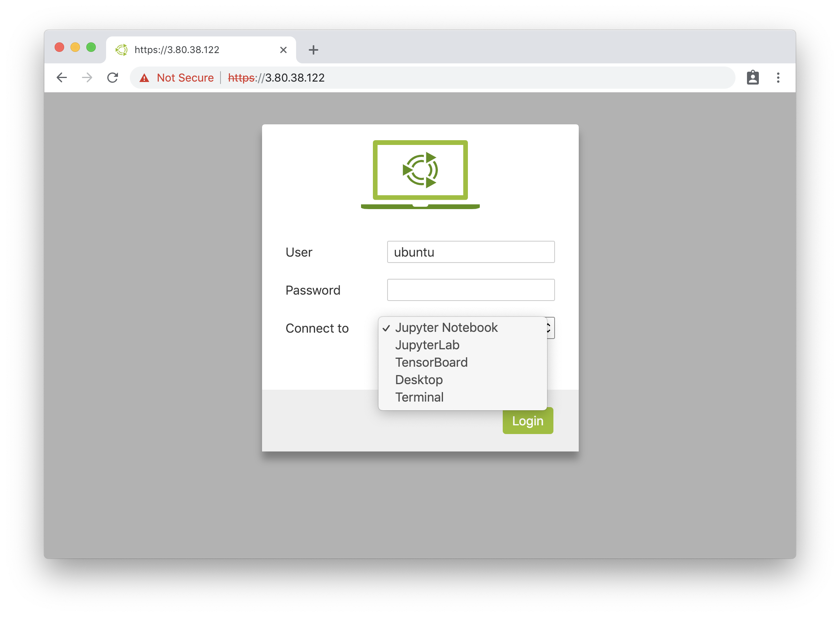The width and height of the screenshot is (840, 617).
Task: Click the laptop logo above the login form
Action: [420, 174]
